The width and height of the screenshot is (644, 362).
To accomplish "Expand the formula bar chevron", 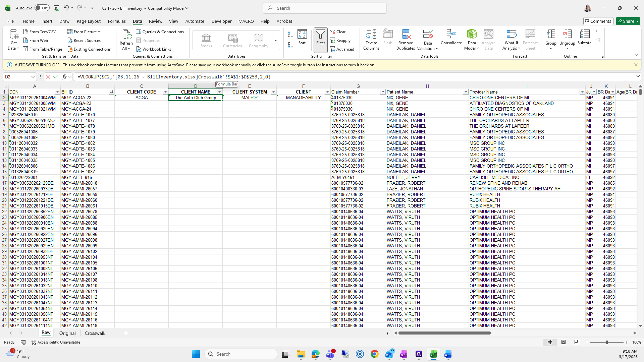I will click(x=638, y=77).
